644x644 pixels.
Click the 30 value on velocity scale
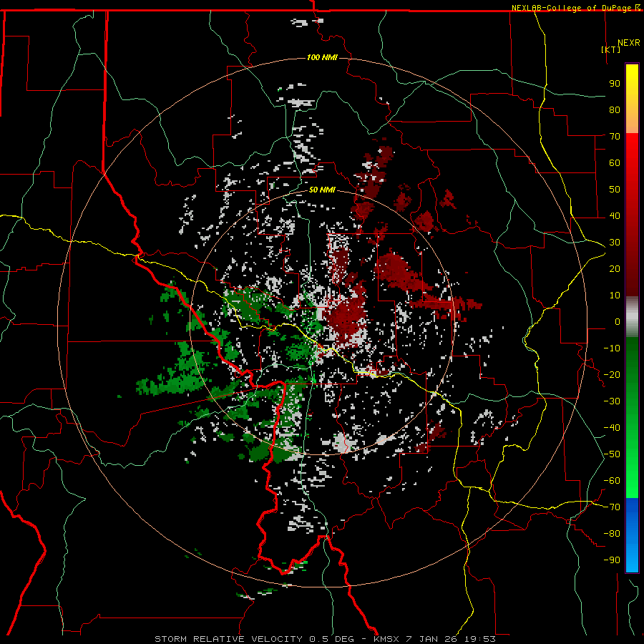coord(615,243)
